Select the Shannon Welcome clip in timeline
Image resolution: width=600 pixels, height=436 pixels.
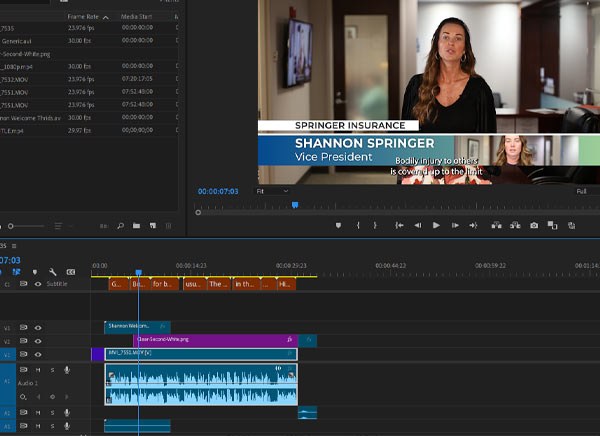[137, 327]
